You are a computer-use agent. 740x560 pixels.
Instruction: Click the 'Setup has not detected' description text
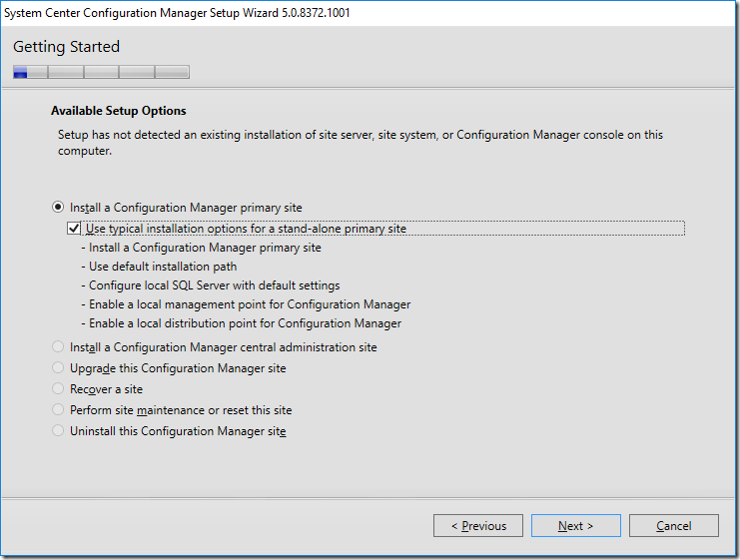(361, 143)
